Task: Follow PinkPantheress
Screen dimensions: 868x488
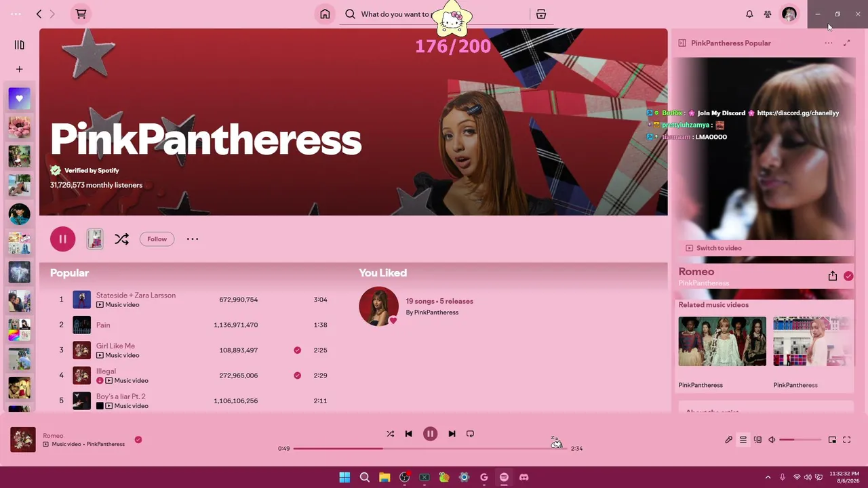Action: click(157, 239)
